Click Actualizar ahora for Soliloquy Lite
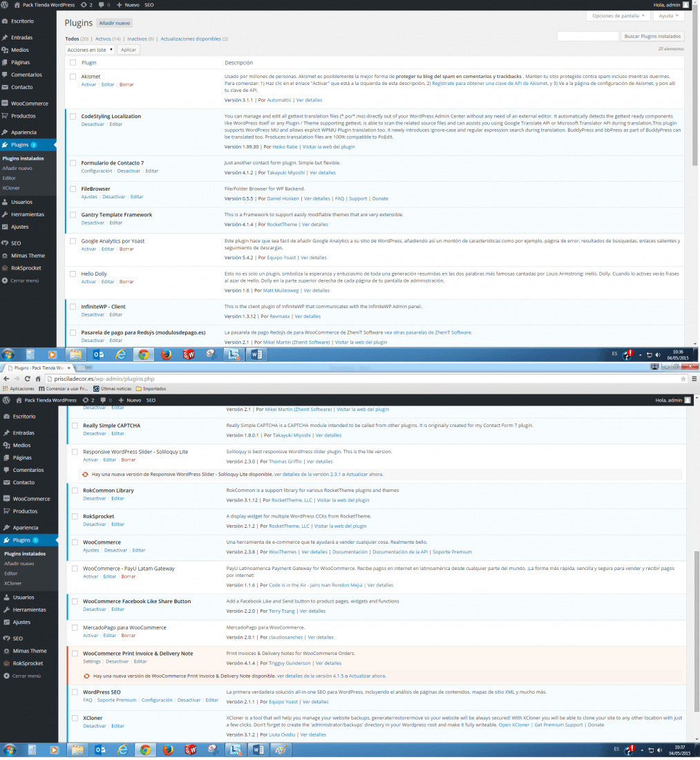 (x=364, y=475)
